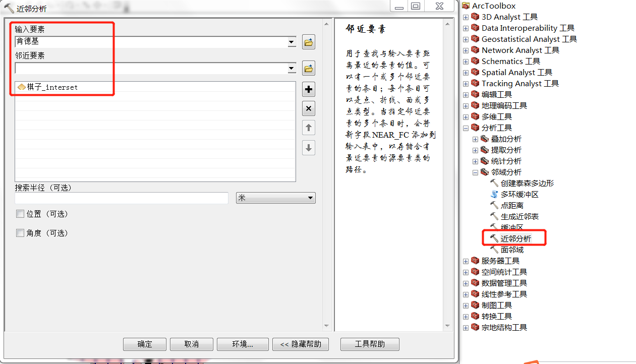Click the 搜索半径 input field
The image size is (636, 364).
[x=122, y=198]
